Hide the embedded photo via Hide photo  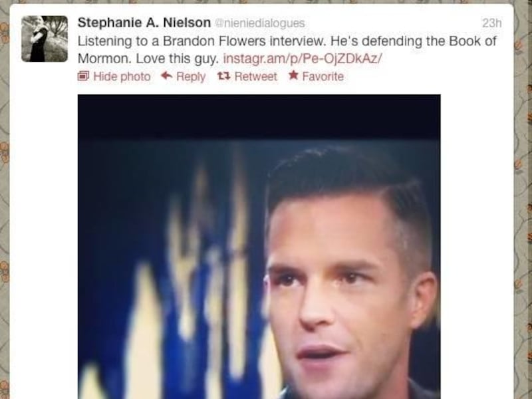tap(122, 76)
